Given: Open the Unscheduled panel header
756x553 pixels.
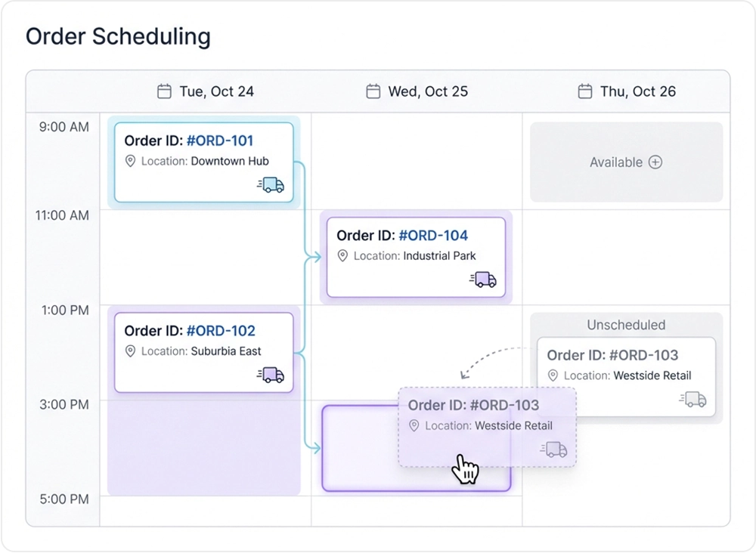Looking at the screenshot, I should [626, 325].
